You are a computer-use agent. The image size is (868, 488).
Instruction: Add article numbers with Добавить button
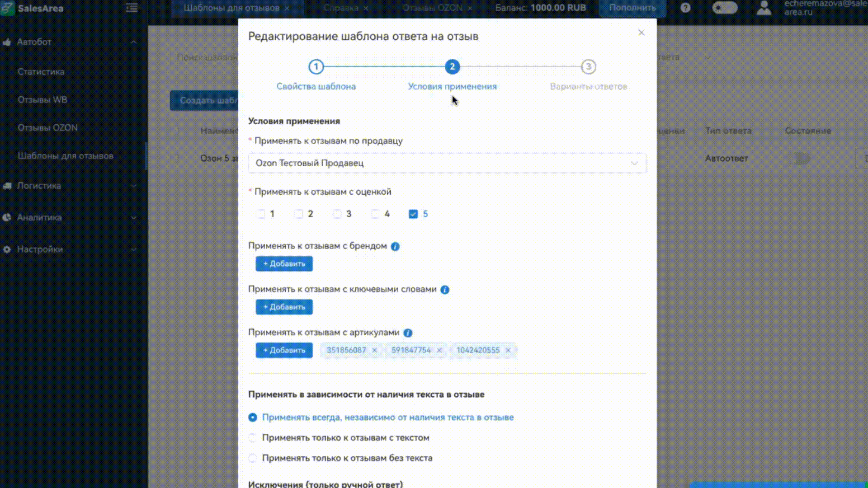284,350
